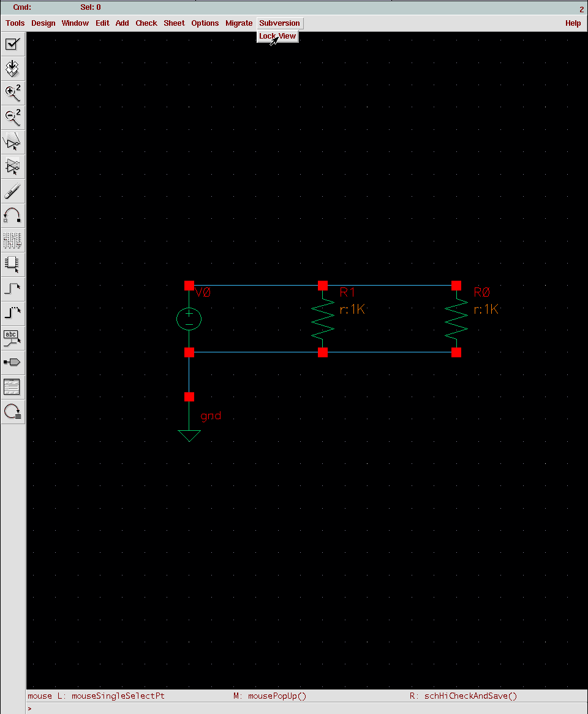Click the command prompt input line
This screenshot has width=588, height=714.
click(x=307, y=708)
